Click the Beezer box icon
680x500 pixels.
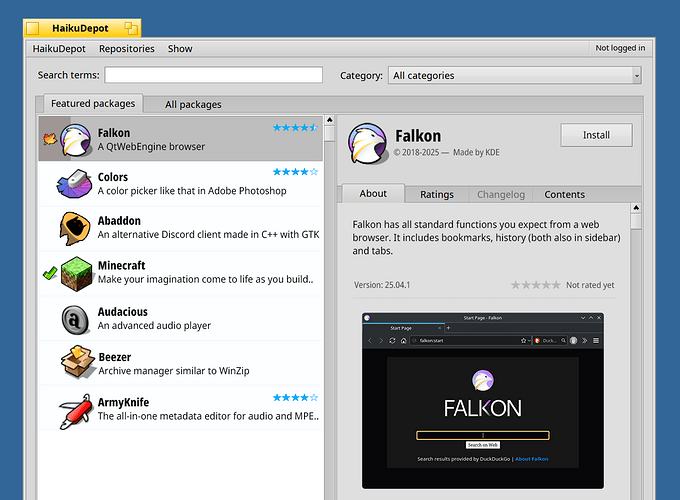[78, 362]
